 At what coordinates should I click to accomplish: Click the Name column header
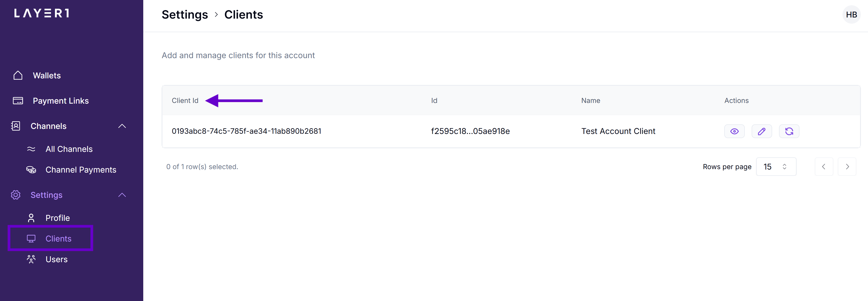(x=590, y=100)
